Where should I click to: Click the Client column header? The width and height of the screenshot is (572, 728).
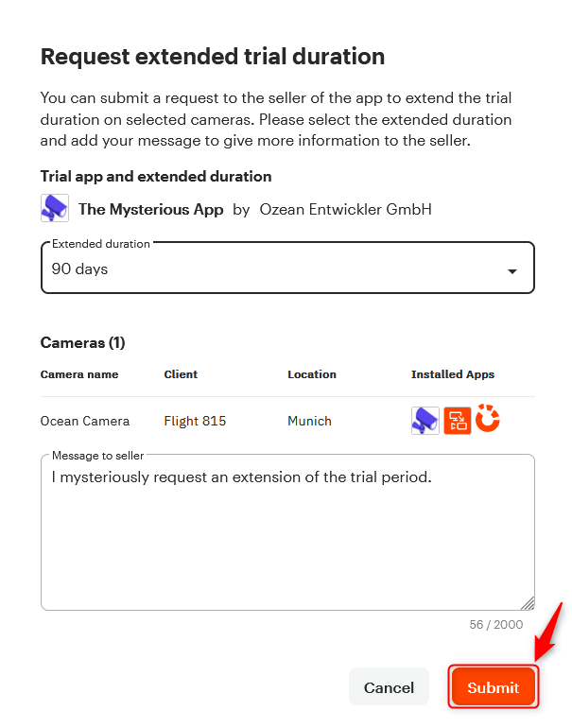[x=181, y=374]
